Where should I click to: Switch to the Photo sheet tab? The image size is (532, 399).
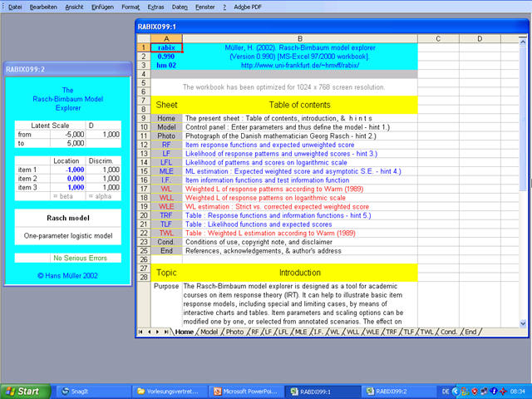pyautogui.click(x=235, y=332)
